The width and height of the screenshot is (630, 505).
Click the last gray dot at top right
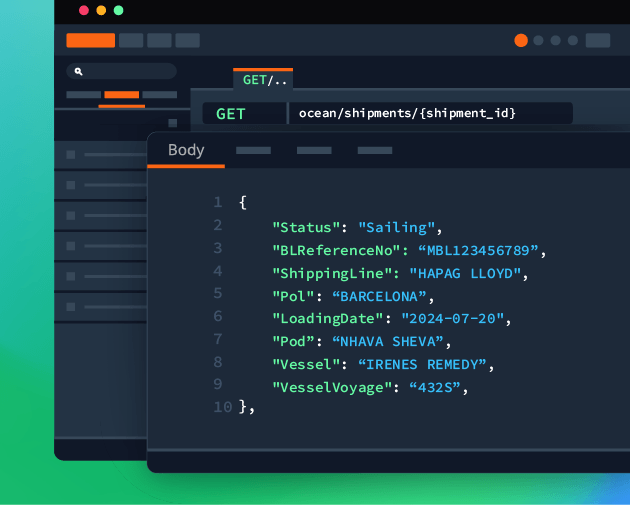pyautogui.click(x=573, y=40)
